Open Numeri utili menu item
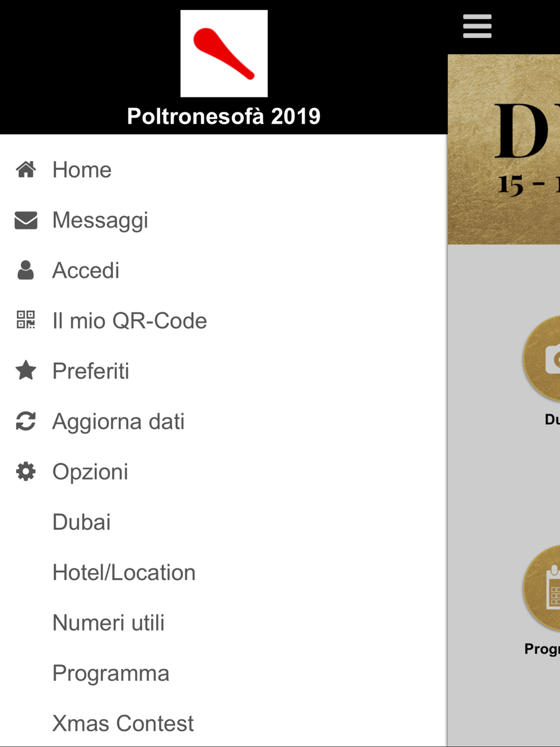Viewport: 560px width, 747px height. pos(109,623)
